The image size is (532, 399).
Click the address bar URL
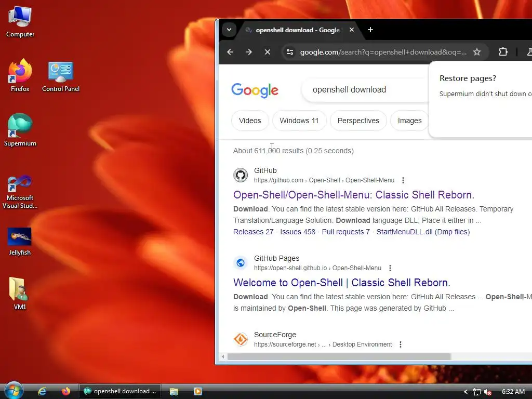(x=383, y=52)
